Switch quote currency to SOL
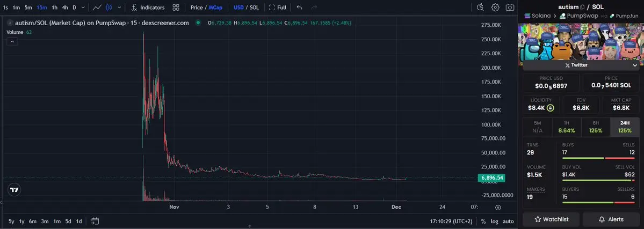 [254, 8]
